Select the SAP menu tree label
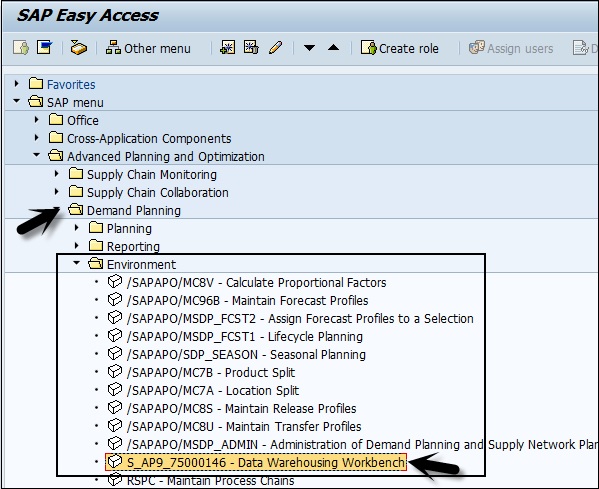This screenshot has height=489, width=599. click(75, 102)
